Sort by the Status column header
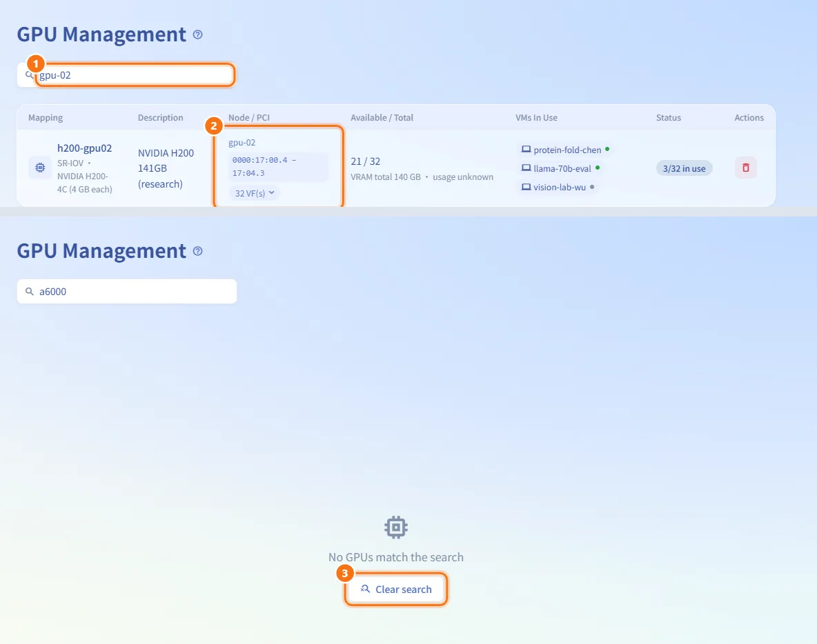Viewport: 817px width, 644px height. tap(669, 118)
